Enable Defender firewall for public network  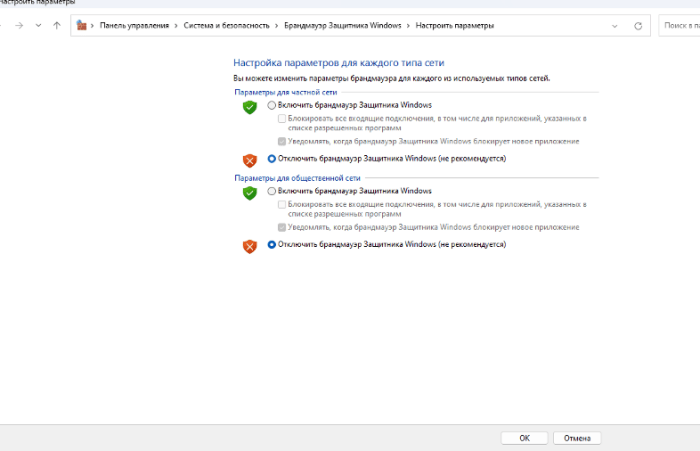coord(271,191)
